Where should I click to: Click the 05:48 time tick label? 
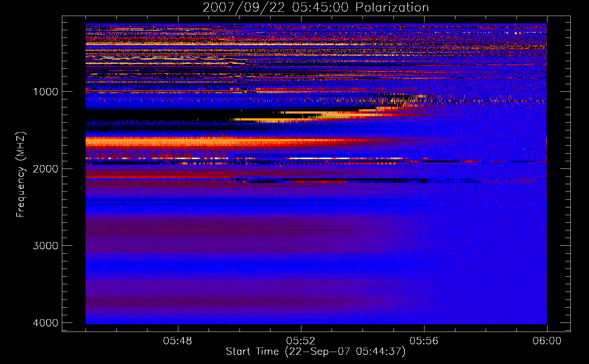[x=178, y=341]
